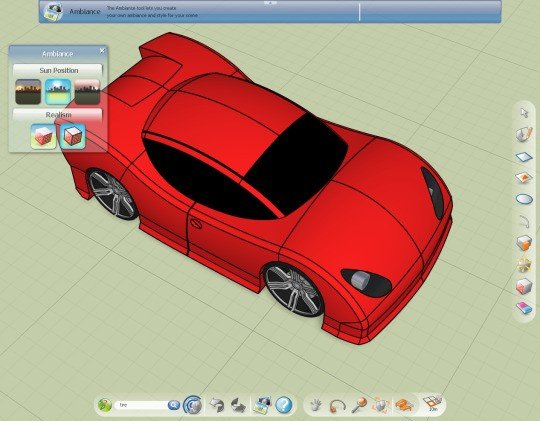Viewport: 540px width, 421px height.
Task: Click the pan hand tool
Action: (x=315, y=405)
